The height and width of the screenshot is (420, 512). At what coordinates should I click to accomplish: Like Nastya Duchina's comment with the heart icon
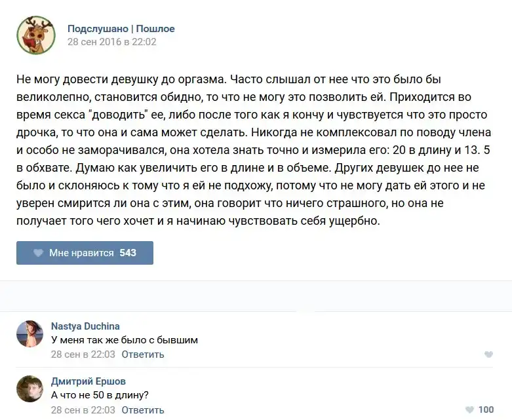tap(488, 354)
